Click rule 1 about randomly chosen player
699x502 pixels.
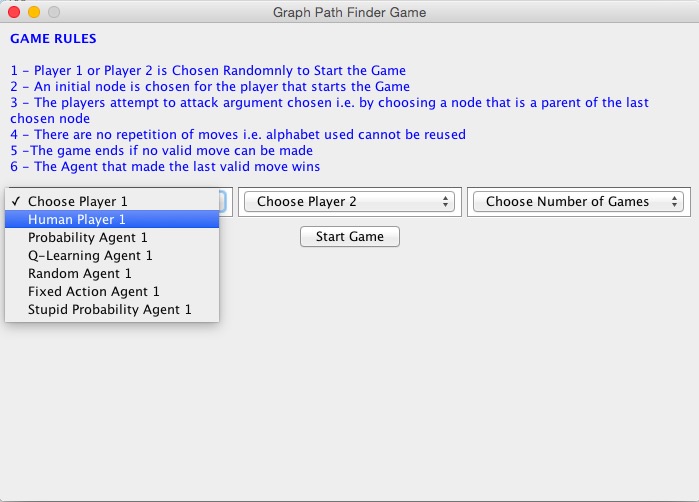pos(208,71)
